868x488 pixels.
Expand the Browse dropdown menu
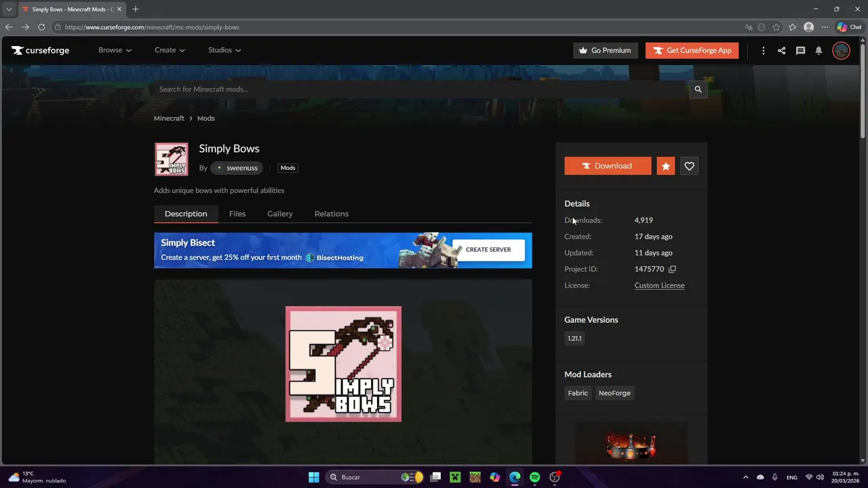pyautogui.click(x=115, y=50)
